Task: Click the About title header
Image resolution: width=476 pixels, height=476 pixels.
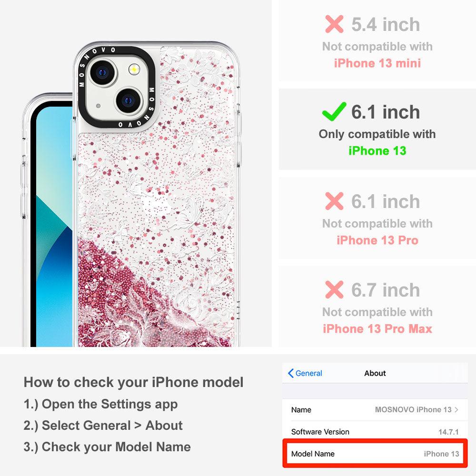Action: pos(375,373)
